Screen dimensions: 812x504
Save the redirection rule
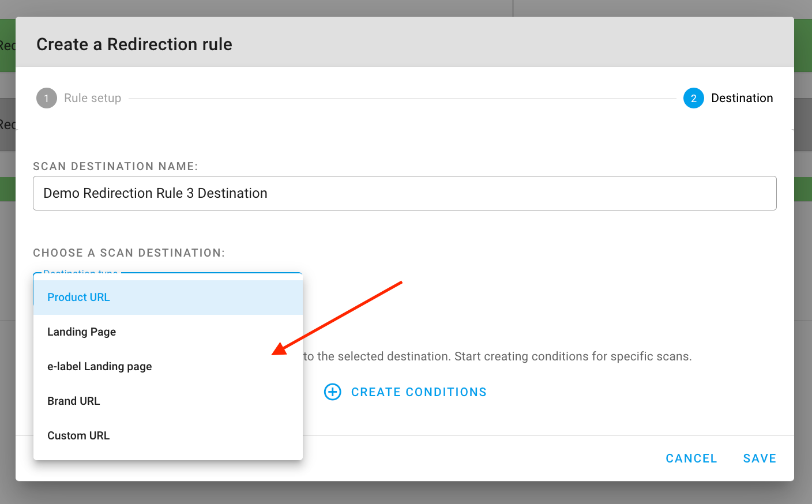point(759,458)
